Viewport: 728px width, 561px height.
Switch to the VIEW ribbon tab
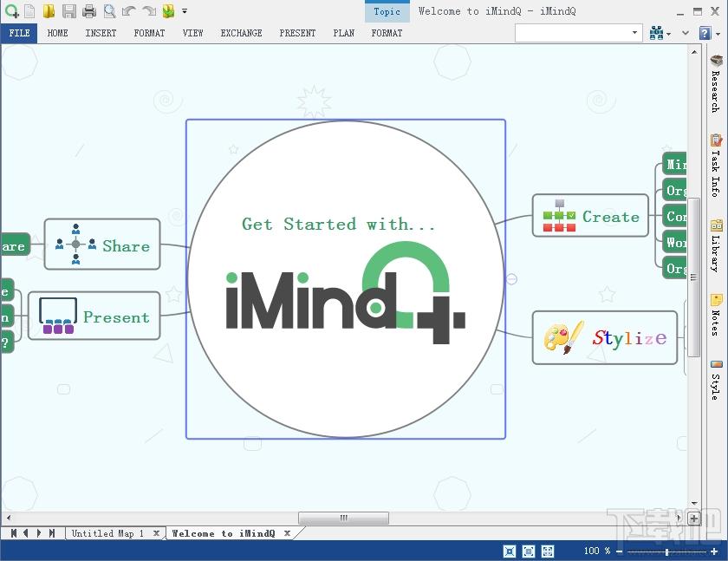click(x=192, y=33)
